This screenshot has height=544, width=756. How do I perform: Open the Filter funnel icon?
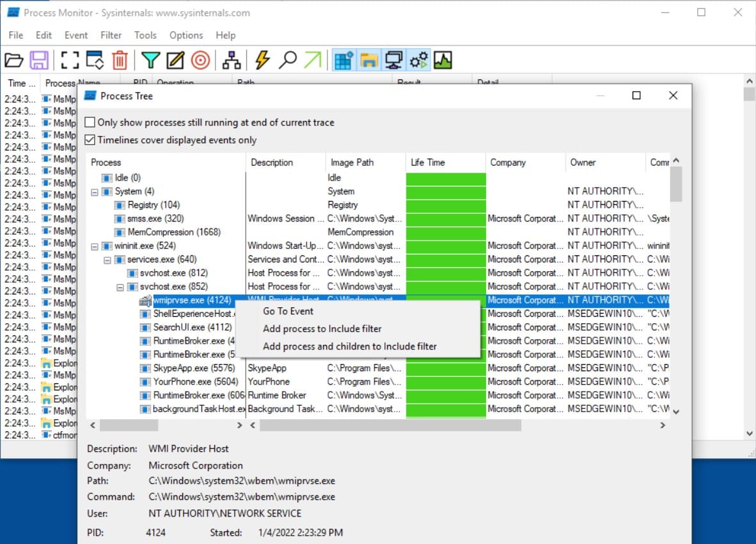pyautogui.click(x=150, y=60)
